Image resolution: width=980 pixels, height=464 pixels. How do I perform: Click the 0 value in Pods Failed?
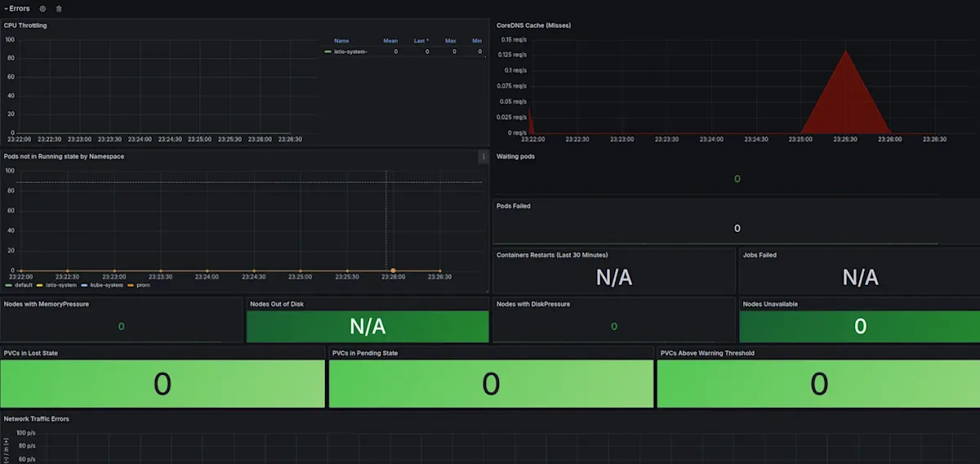click(x=737, y=229)
